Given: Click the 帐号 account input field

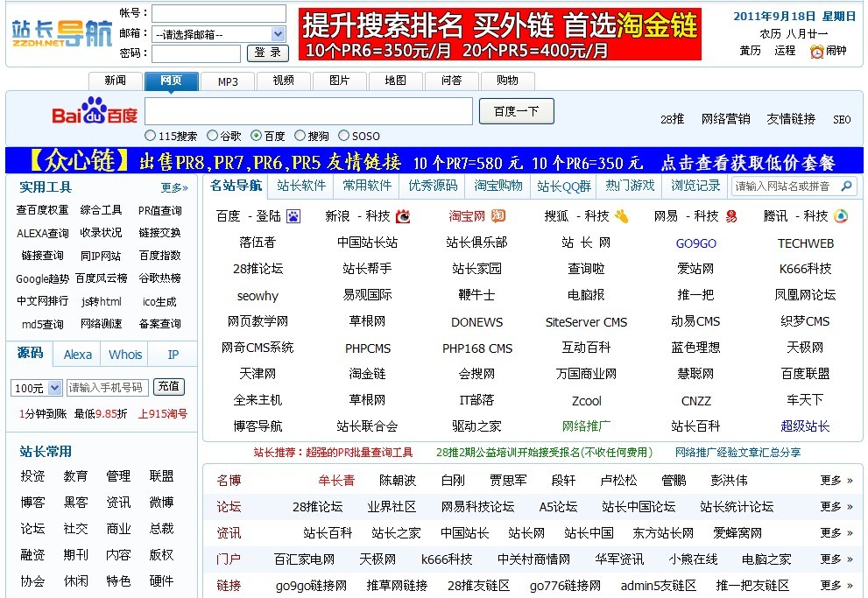Looking at the screenshot, I should click(219, 13).
